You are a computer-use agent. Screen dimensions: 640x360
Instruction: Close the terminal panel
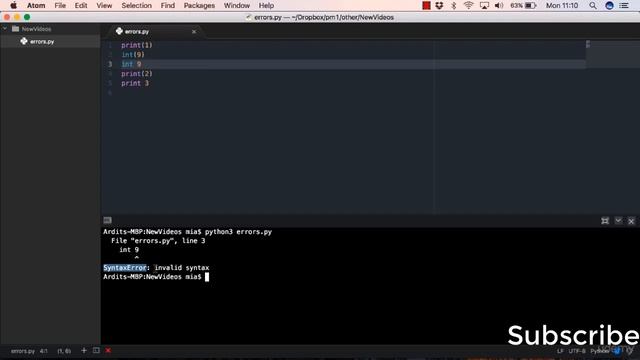tap(631, 221)
